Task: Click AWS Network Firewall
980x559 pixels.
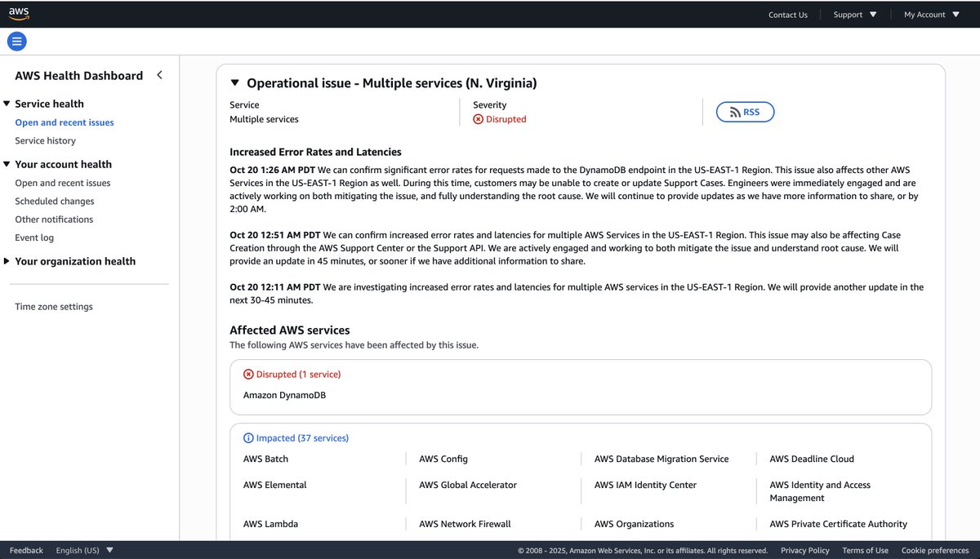Action: tap(465, 524)
